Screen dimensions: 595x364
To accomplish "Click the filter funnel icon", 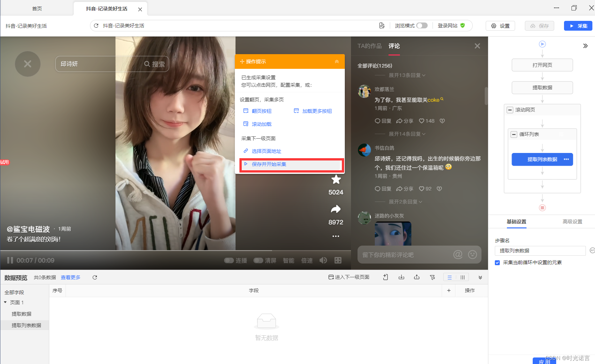I will click(x=433, y=277).
